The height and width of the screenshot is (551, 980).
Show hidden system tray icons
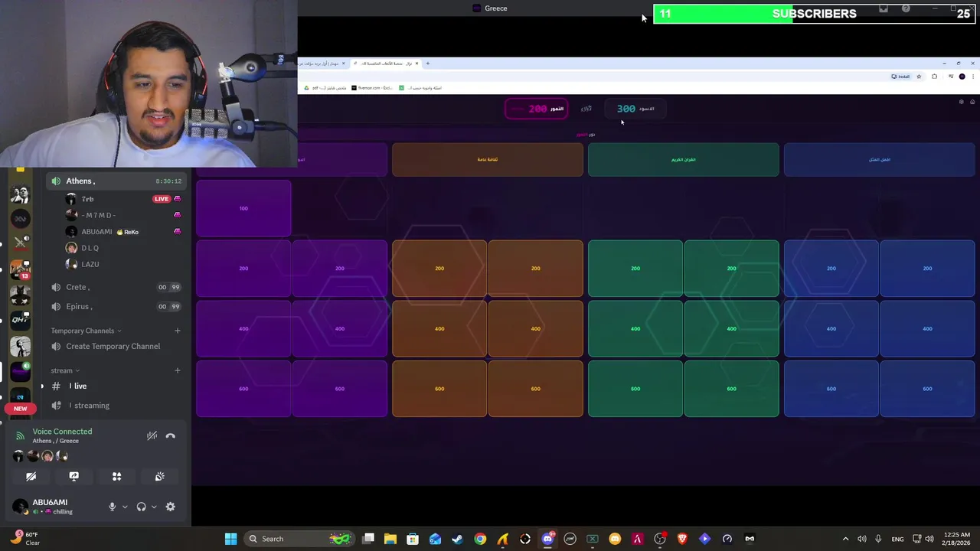(845, 539)
